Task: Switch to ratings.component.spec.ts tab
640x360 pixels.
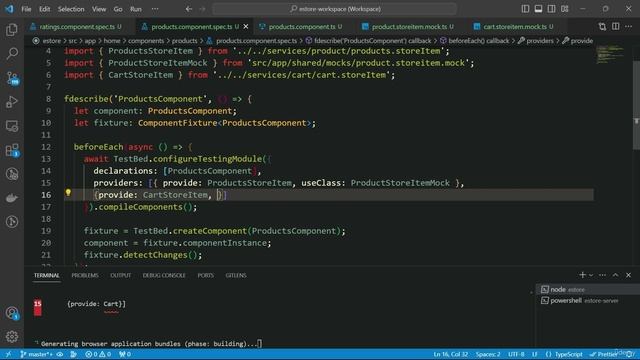Action: 77,27
